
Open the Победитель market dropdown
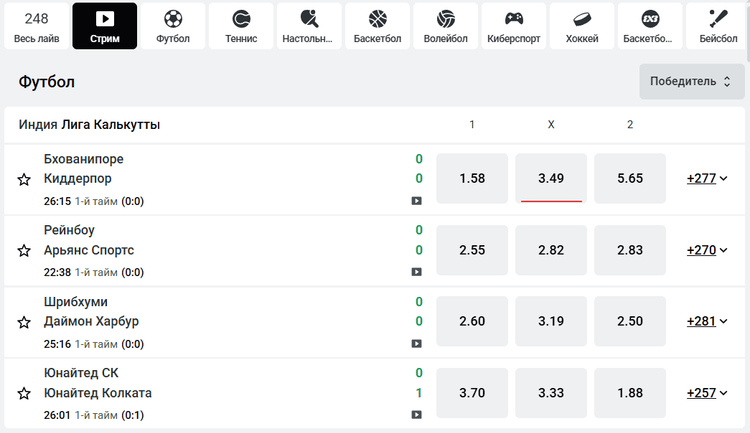click(689, 81)
